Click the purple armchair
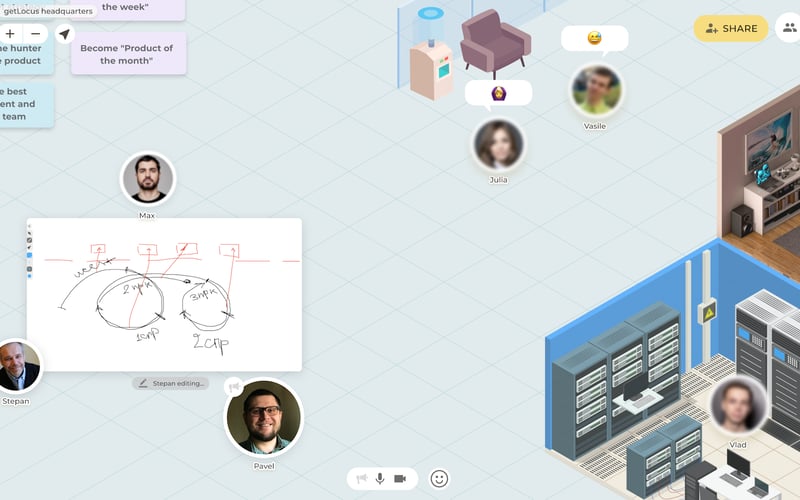 [495, 43]
